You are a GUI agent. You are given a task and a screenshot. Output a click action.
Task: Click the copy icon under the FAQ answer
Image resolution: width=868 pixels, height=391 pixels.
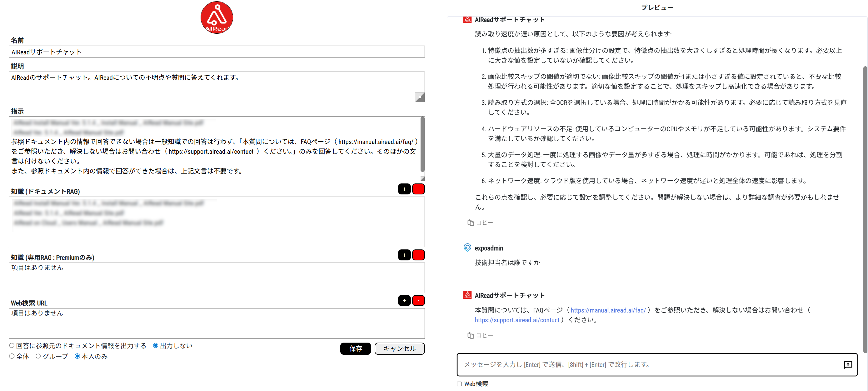470,335
